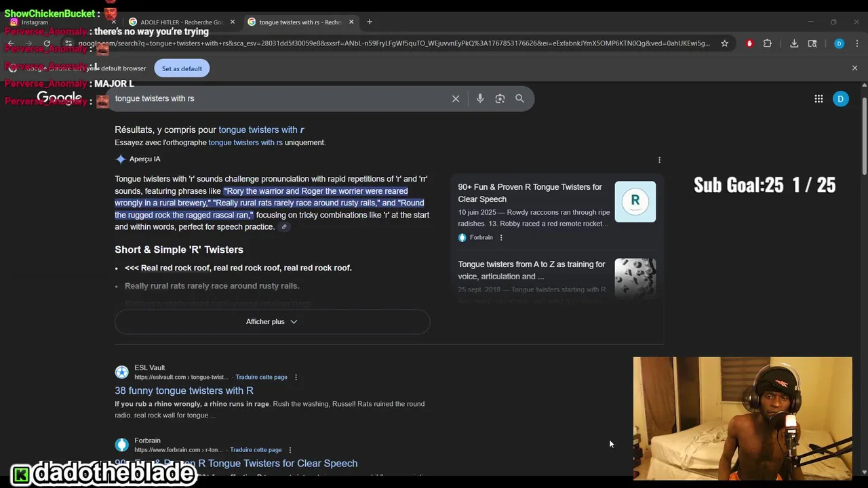868x488 pixels.
Task: Click the address bar URL
Action: 393,43
